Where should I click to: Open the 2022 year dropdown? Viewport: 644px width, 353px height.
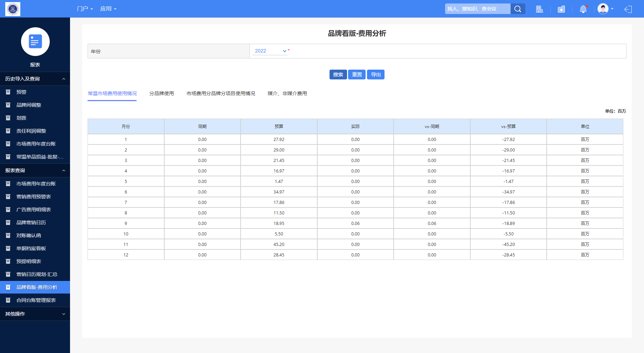tap(270, 51)
